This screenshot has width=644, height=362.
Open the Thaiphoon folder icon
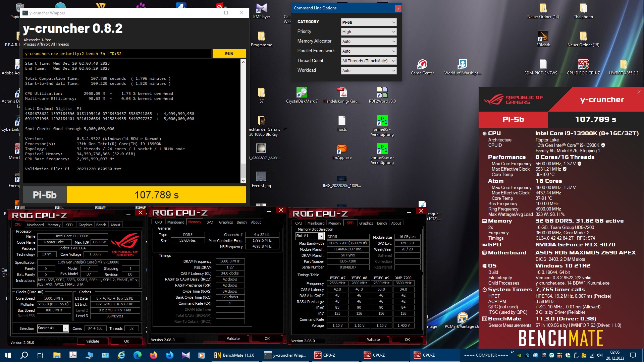click(583, 11)
